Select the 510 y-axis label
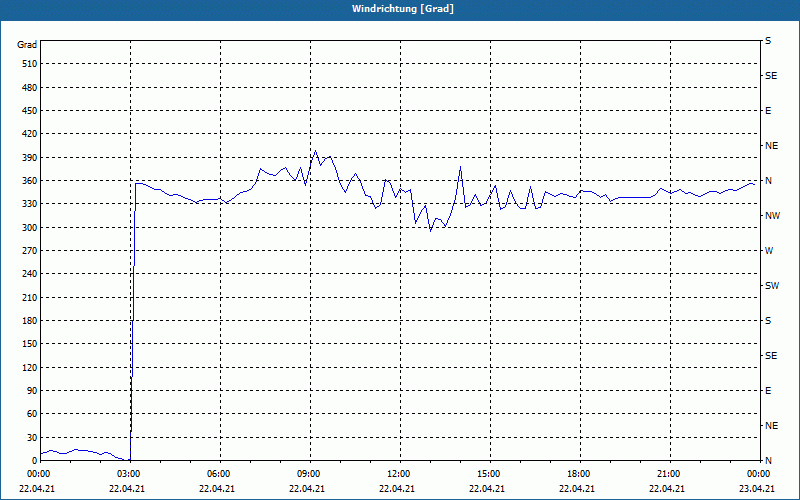 [30, 64]
